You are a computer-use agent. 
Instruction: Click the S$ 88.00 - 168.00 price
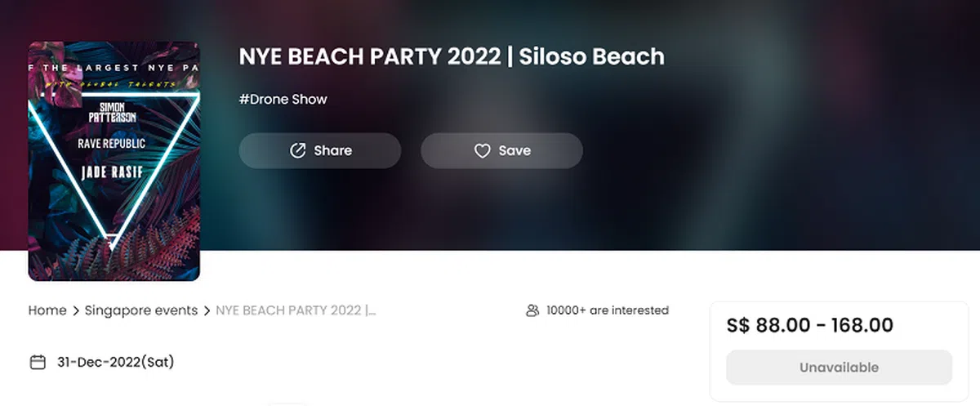click(809, 325)
